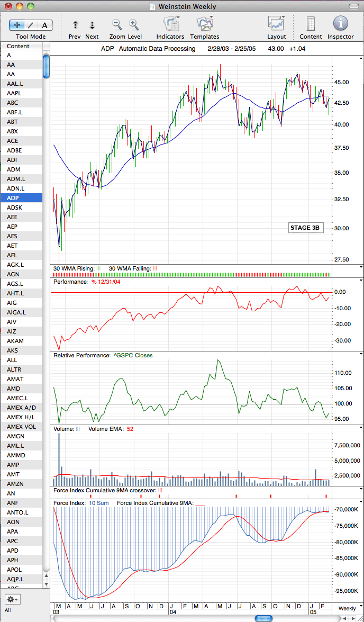Click the '^GSPC Closes' relative performance label
Image resolution: width=364 pixels, height=622 pixels.
click(x=133, y=355)
